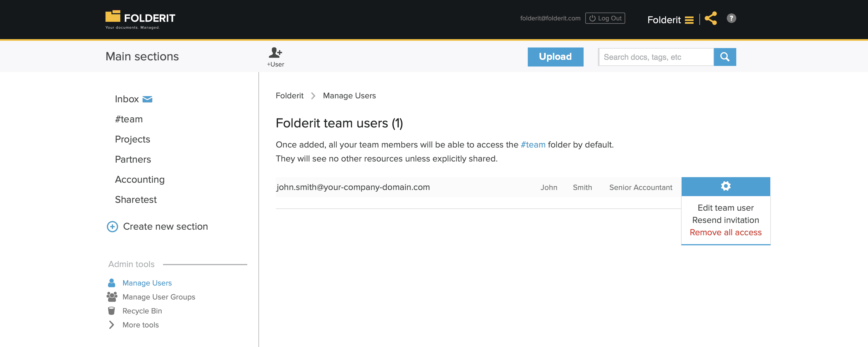This screenshot has height=347, width=868.
Task: Click the Upload button
Action: (555, 57)
